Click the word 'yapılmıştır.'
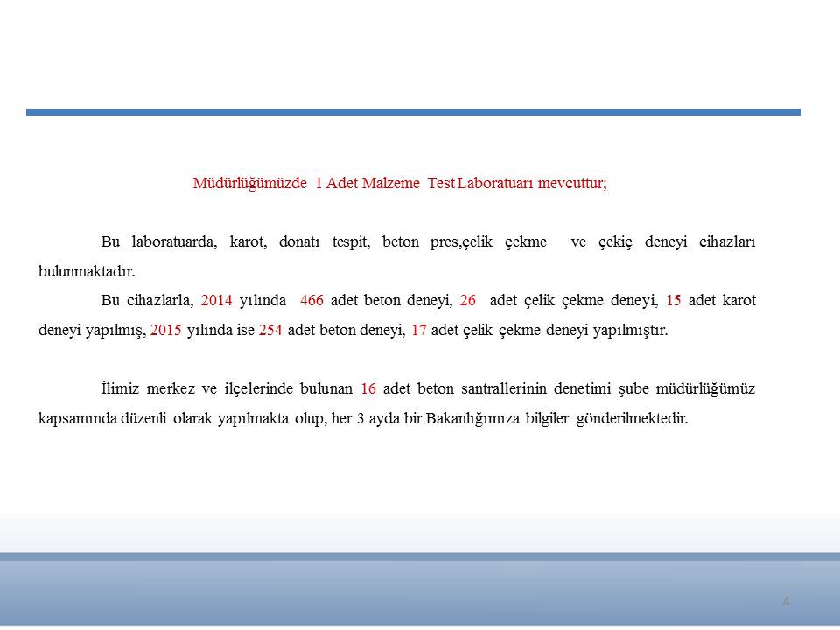The image size is (840, 630). point(631,331)
